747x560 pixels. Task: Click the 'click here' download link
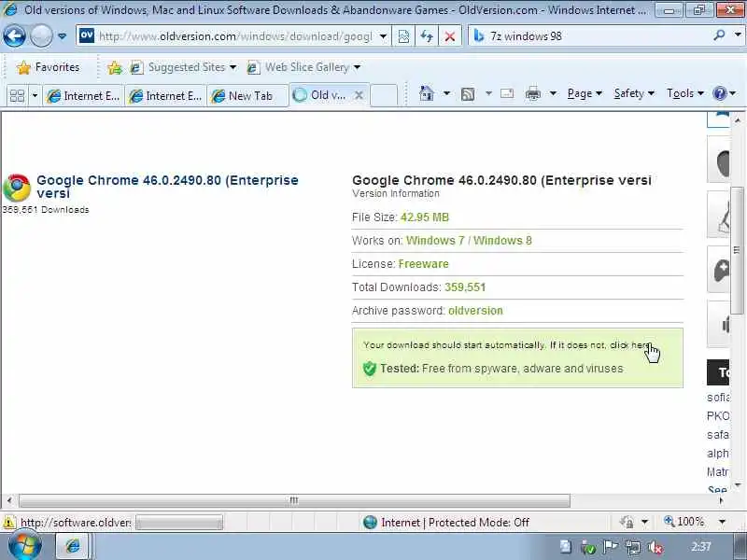[x=630, y=344]
